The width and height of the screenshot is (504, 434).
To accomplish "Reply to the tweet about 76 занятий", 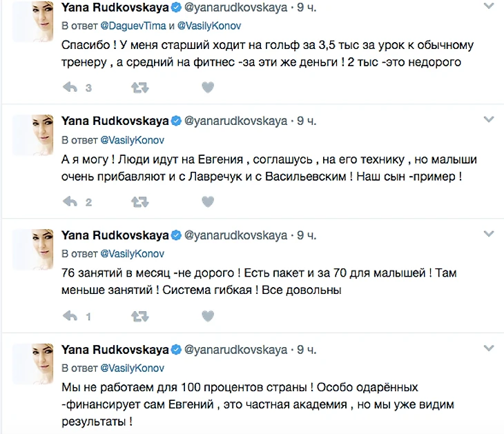I will pos(70,316).
